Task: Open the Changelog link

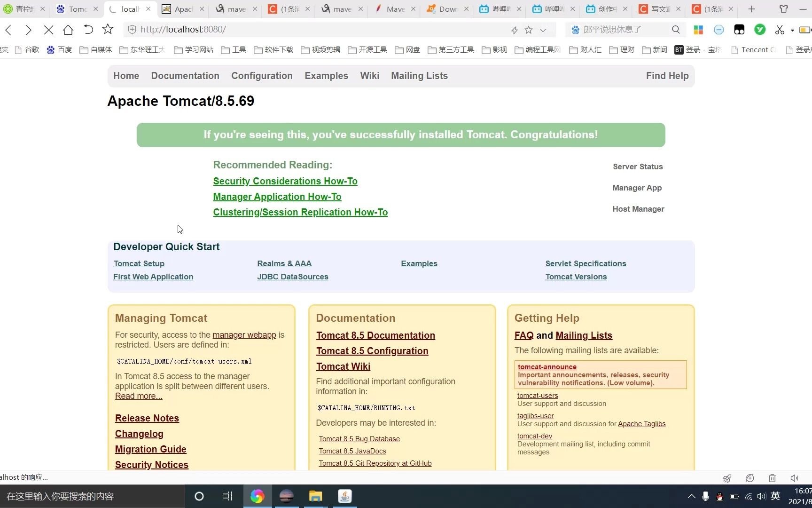Action: pos(139,434)
